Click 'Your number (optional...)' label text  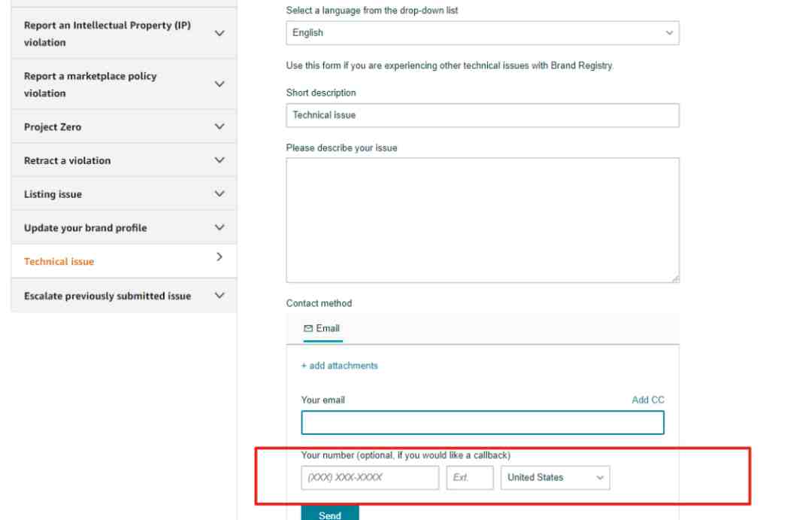coord(405,455)
